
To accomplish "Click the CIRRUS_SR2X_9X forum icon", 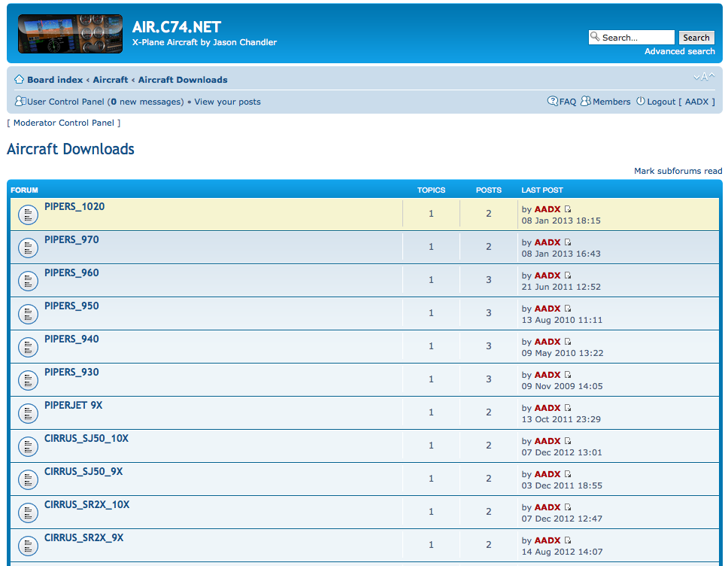I will click(x=28, y=546).
